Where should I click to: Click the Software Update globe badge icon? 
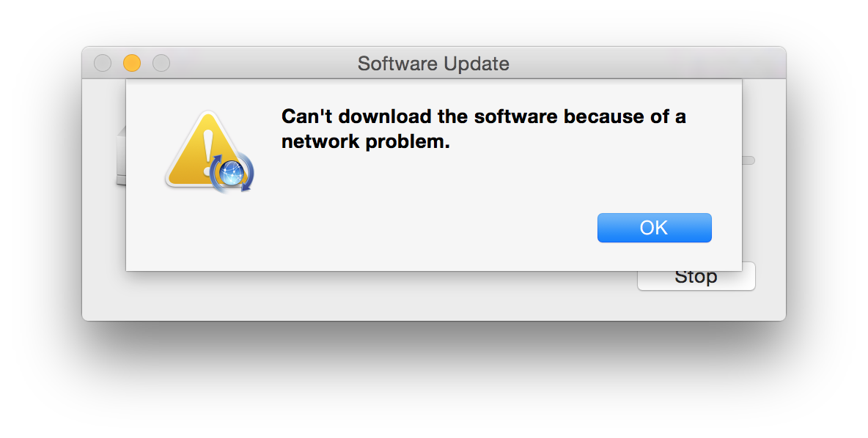pyautogui.click(x=232, y=173)
